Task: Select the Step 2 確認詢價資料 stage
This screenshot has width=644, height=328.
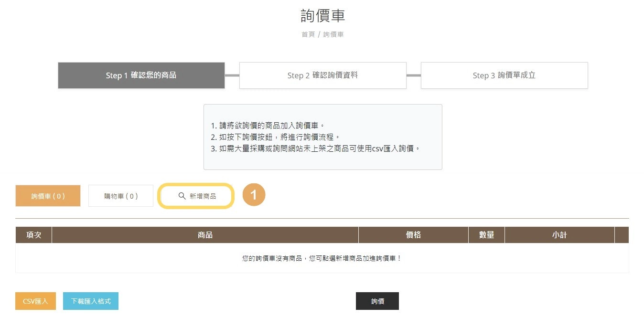Action: [322, 75]
